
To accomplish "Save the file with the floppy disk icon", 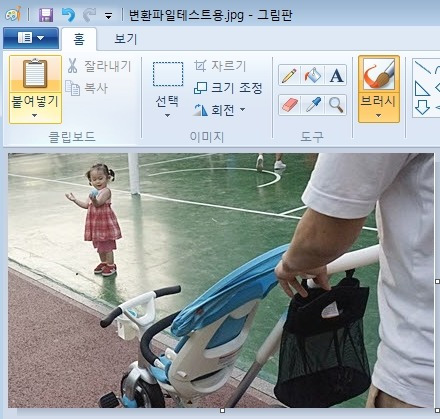I will (x=46, y=15).
